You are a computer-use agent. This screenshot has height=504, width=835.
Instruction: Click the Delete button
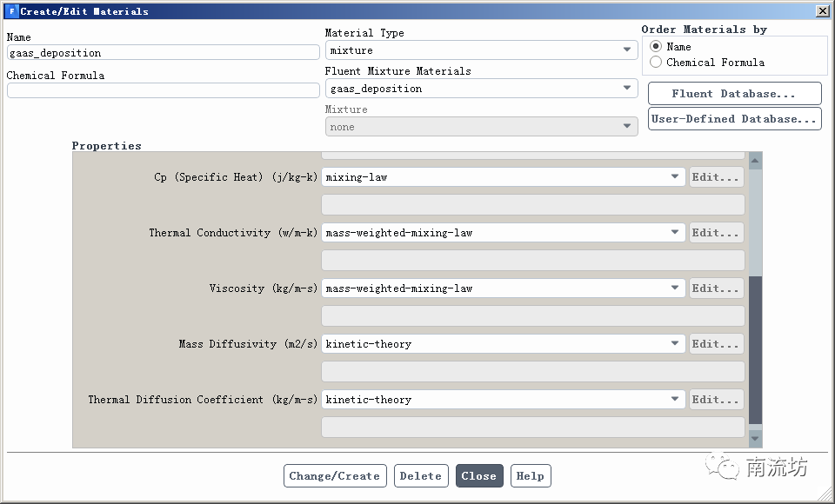(x=421, y=476)
